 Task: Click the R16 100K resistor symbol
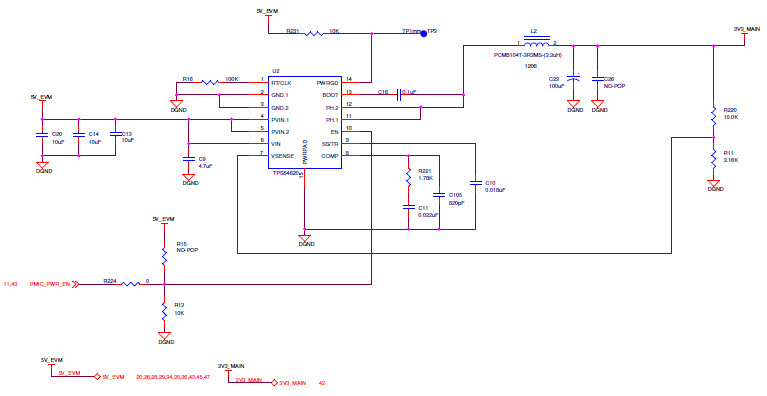[x=210, y=83]
